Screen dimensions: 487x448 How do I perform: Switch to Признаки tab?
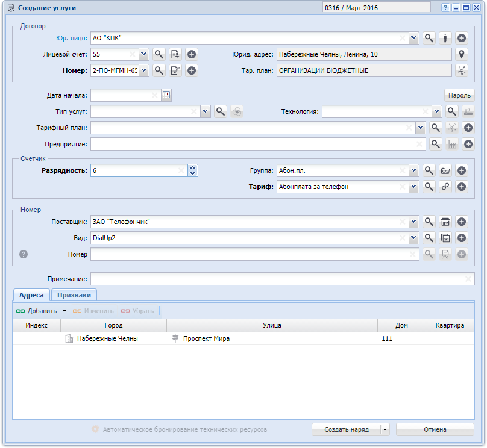(74, 295)
